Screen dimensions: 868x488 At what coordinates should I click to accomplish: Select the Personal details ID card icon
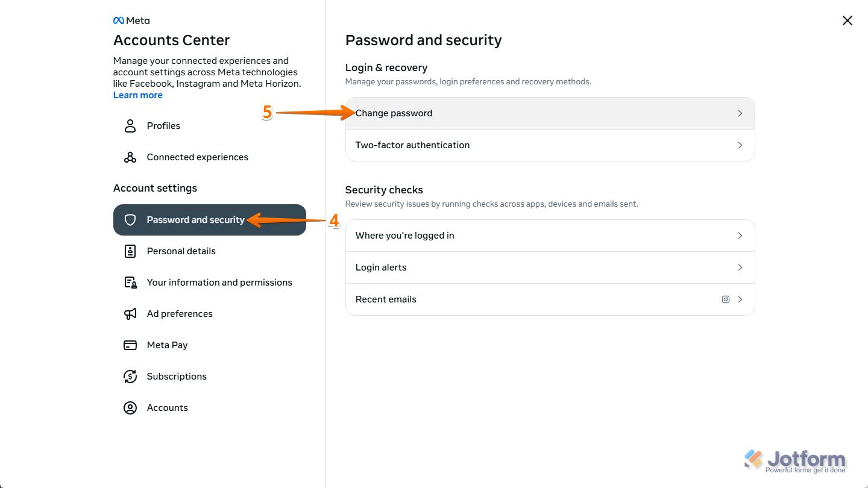(130, 251)
